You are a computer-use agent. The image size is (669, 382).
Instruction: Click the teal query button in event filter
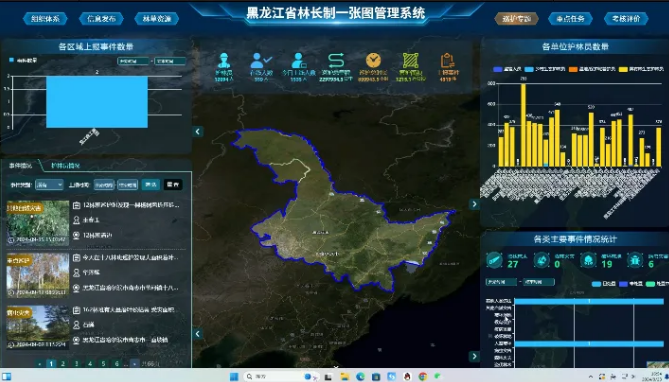click(151, 184)
